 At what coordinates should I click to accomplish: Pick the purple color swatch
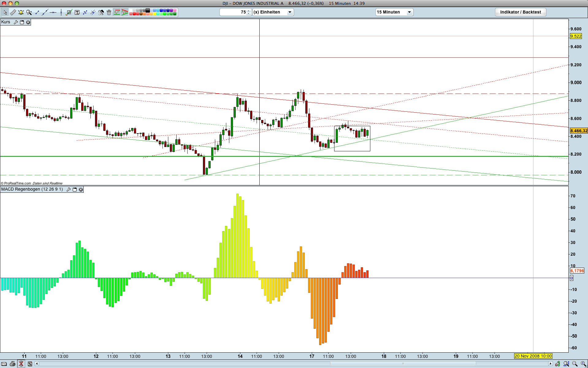point(171,10)
